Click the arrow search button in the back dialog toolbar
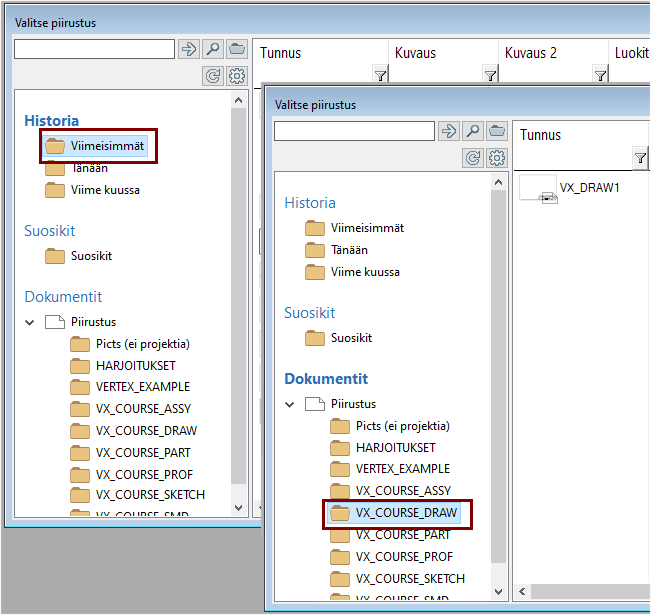 pyautogui.click(x=189, y=49)
